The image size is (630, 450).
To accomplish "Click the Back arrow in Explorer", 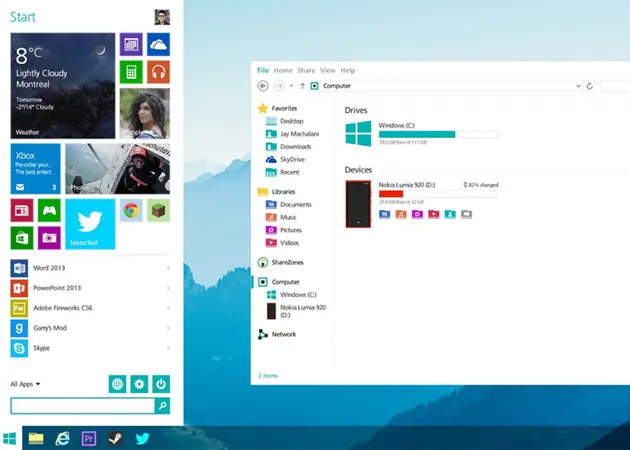I will click(263, 86).
